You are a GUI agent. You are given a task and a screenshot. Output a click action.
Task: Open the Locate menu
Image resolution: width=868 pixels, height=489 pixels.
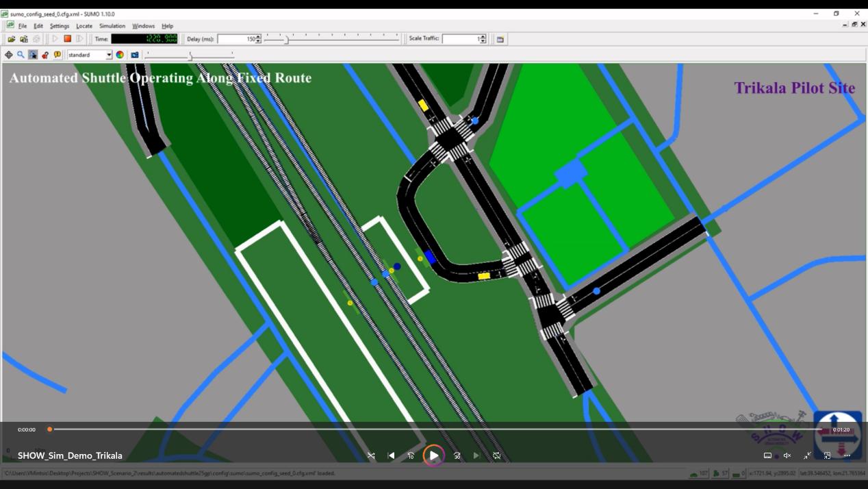coord(84,26)
